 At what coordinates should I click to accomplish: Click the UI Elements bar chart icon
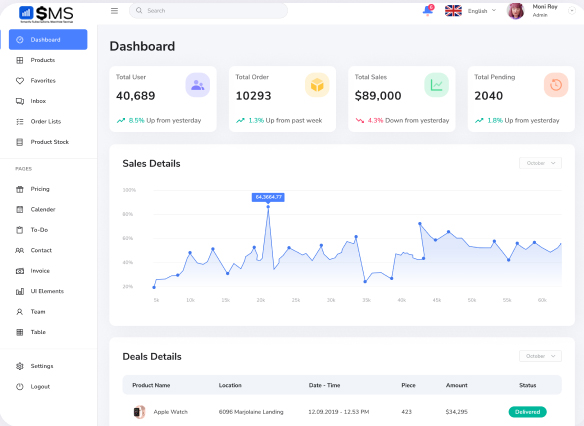click(x=20, y=292)
